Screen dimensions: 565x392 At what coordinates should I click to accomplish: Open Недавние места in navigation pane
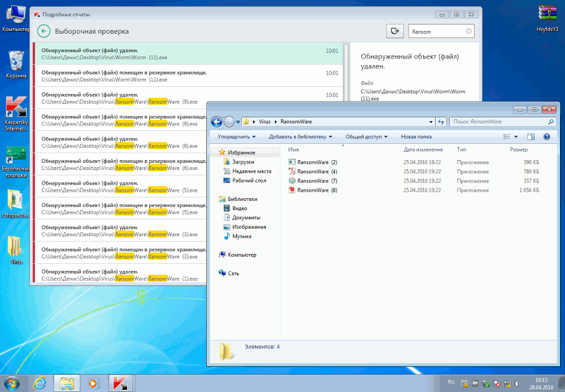(x=247, y=172)
